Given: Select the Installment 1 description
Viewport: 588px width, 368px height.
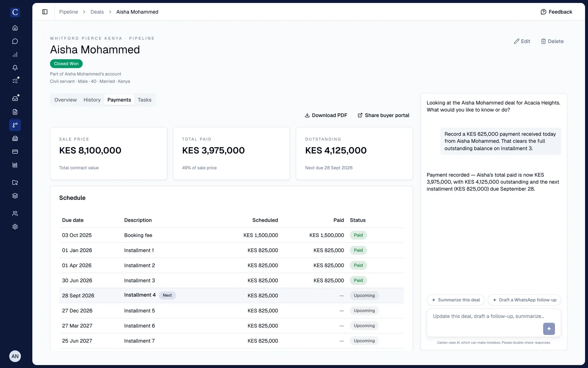Looking at the screenshot, I should (x=139, y=250).
